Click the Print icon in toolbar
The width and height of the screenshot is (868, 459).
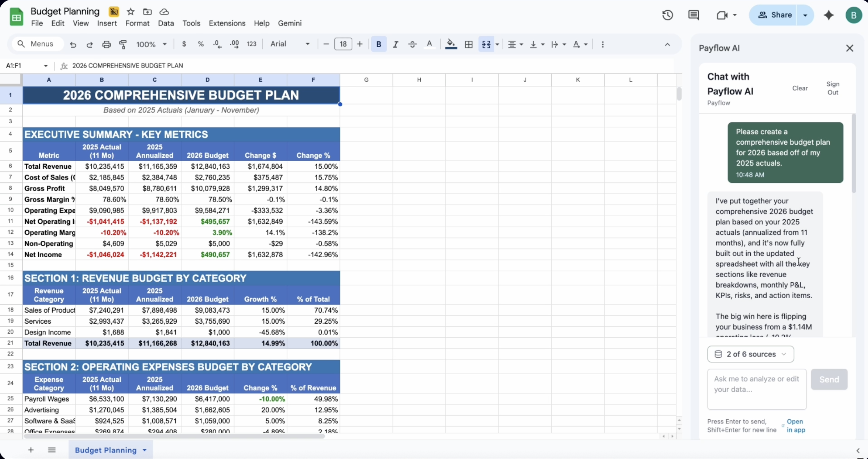[107, 44]
